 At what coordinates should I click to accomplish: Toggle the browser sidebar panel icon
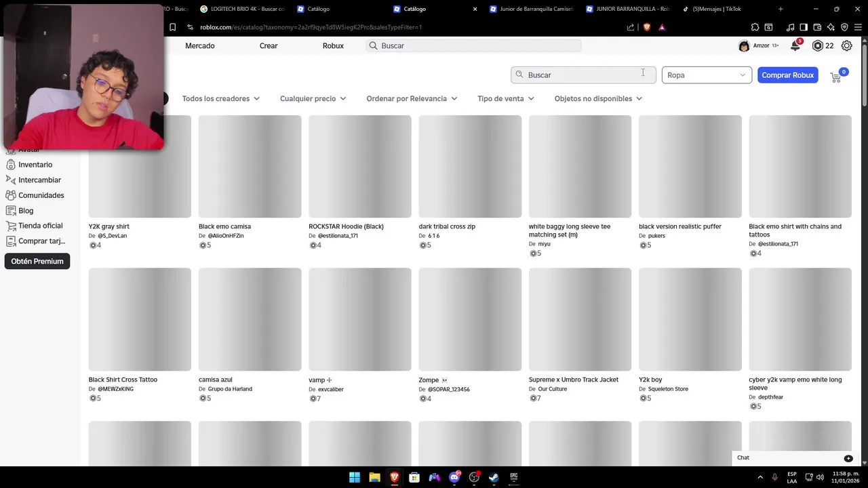804,27
